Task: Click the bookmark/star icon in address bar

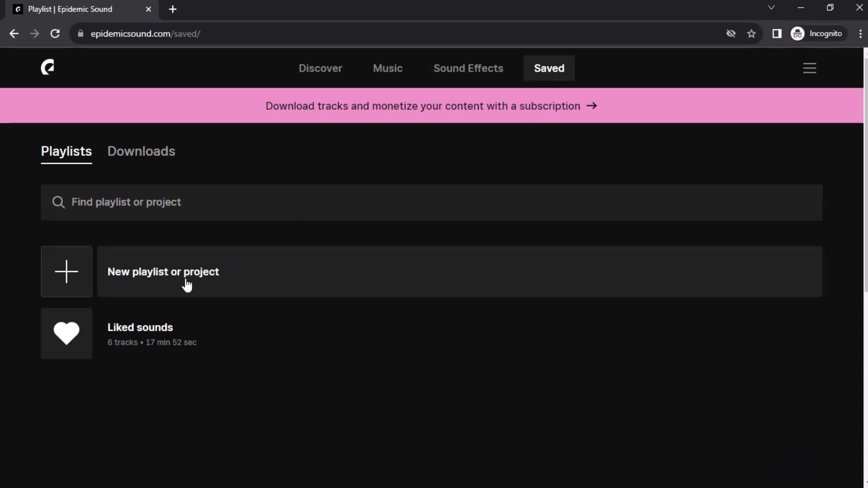Action: (x=752, y=33)
